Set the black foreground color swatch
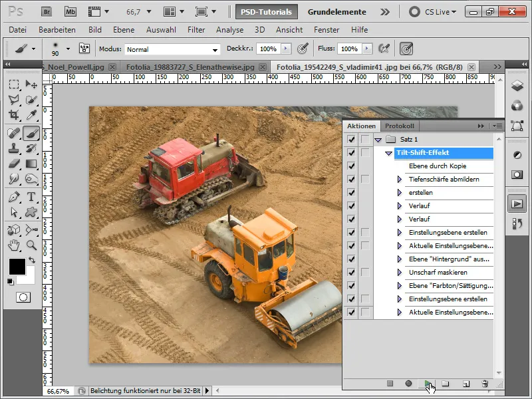The width and height of the screenshot is (532, 399). 17,267
